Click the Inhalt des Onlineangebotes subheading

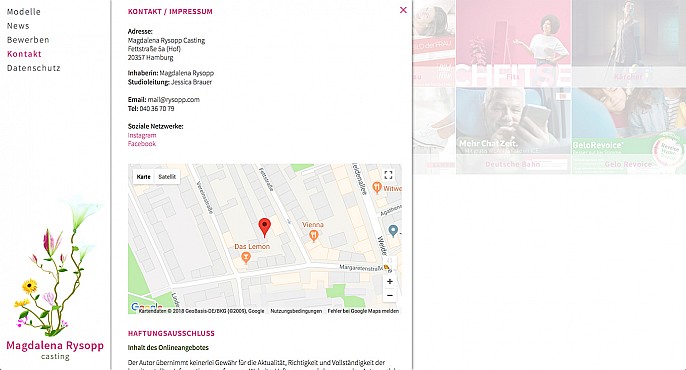[168, 348]
